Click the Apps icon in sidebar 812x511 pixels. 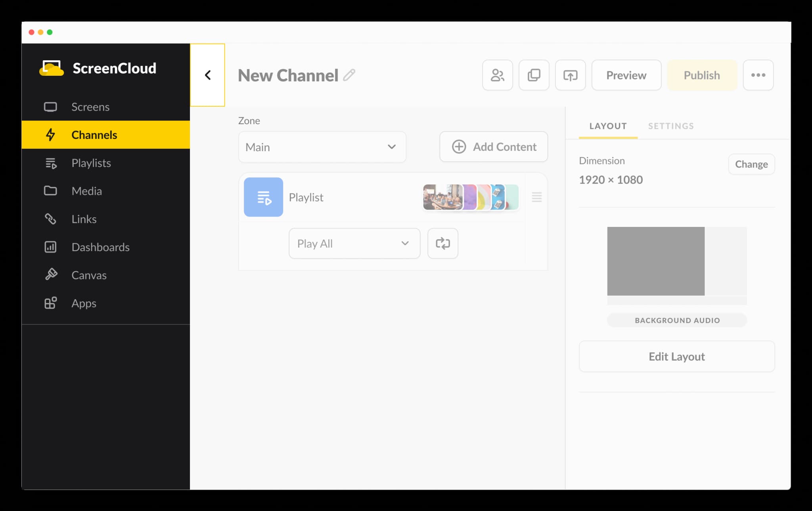(x=50, y=303)
